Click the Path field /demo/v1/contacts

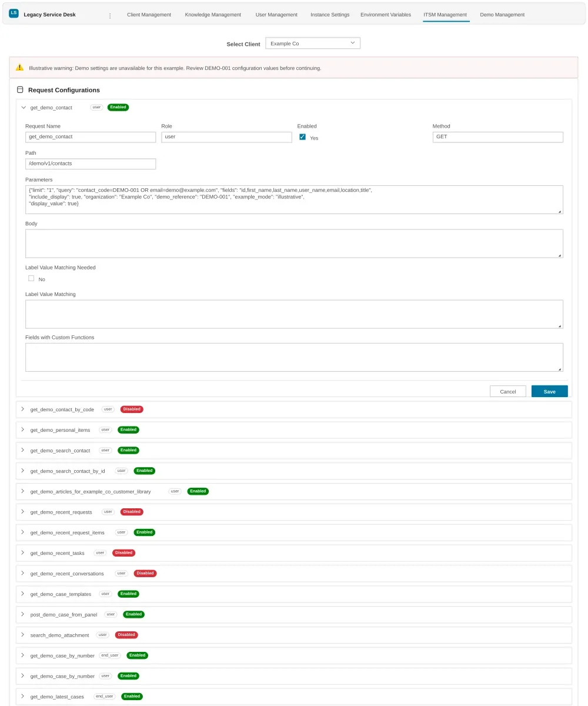pyautogui.click(x=91, y=164)
